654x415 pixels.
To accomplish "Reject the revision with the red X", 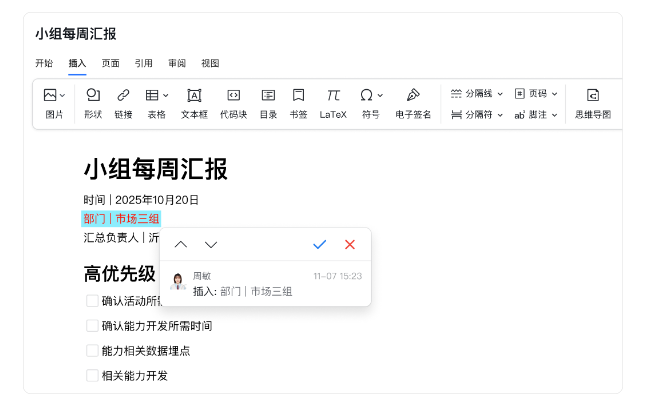I will 350,244.
